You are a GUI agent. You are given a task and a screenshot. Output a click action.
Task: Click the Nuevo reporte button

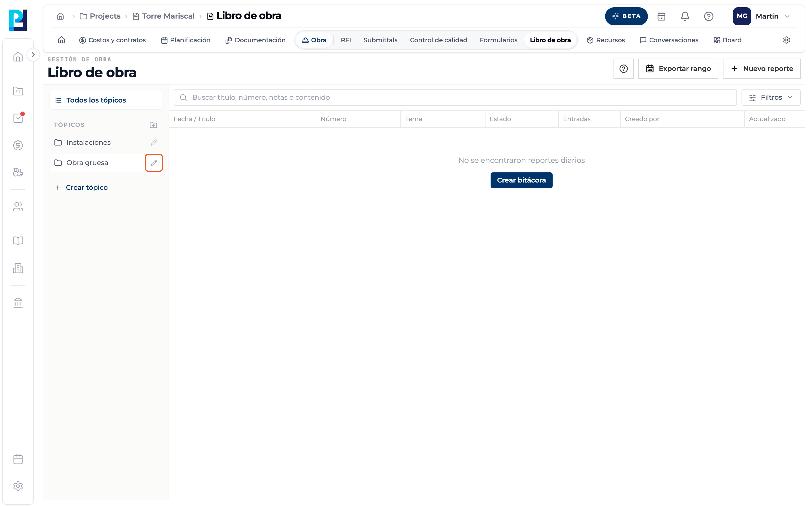pos(761,69)
